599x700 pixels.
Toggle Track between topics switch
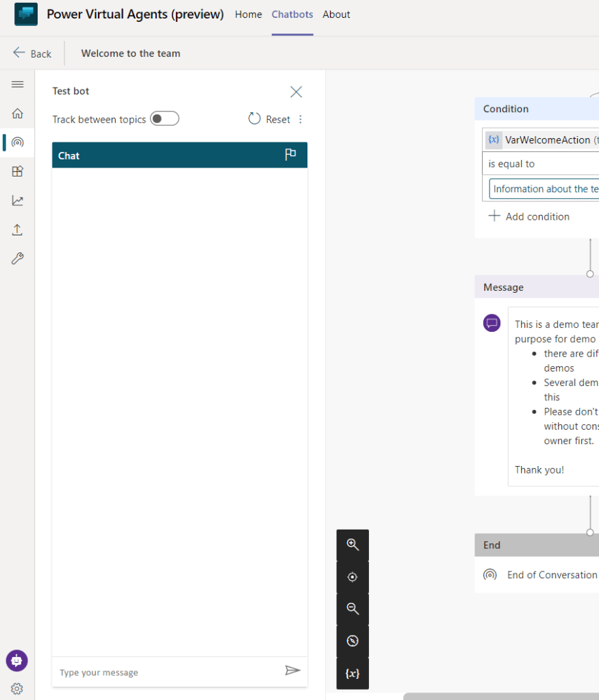(164, 119)
